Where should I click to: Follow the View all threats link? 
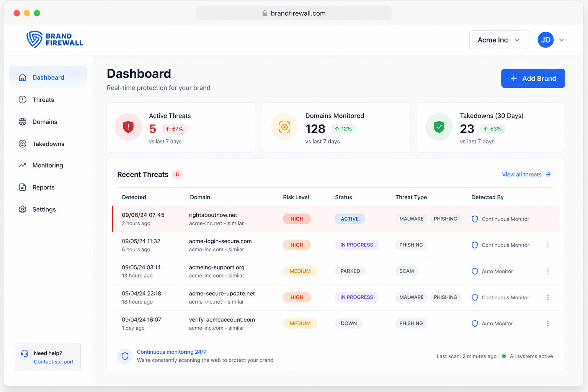click(526, 175)
